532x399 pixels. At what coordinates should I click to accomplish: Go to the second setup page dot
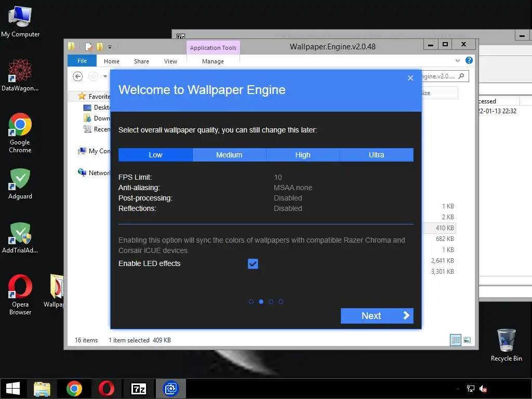pyautogui.click(x=261, y=302)
